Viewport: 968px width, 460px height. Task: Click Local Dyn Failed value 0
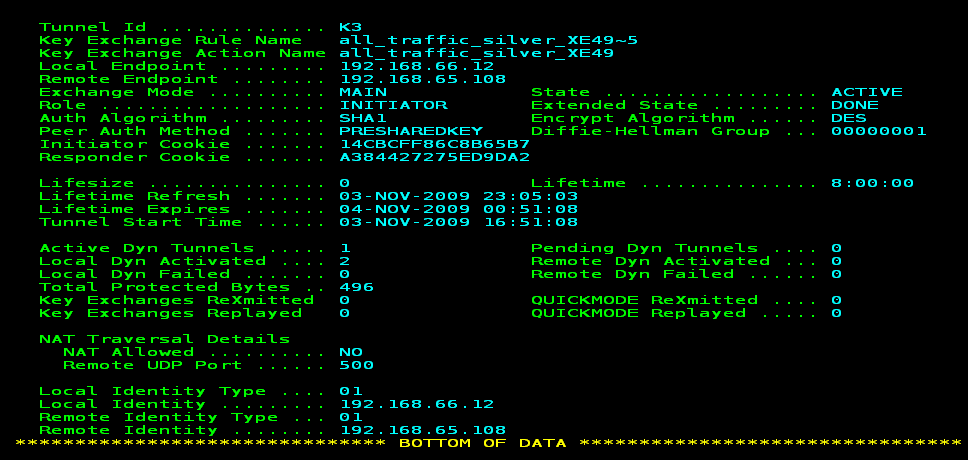344,274
